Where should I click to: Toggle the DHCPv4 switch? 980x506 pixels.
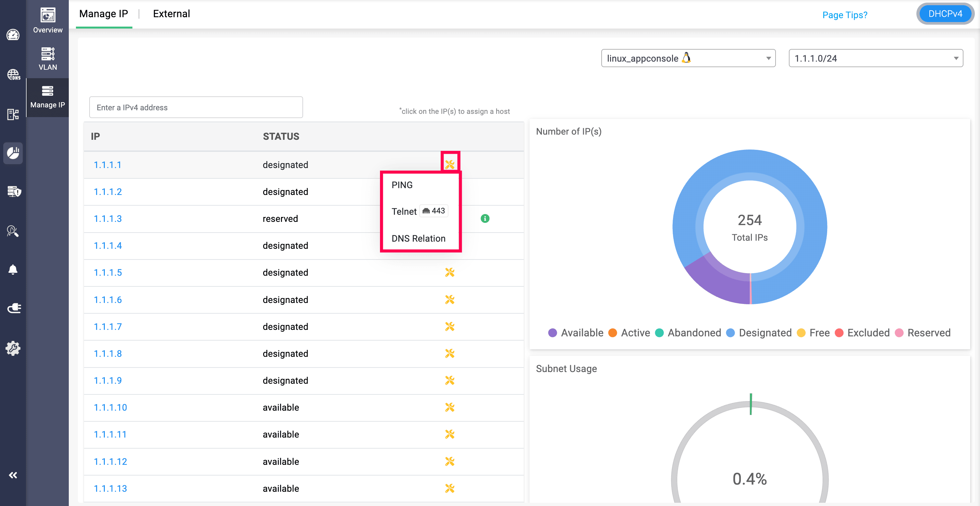pyautogui.click(x=945, y=14)
